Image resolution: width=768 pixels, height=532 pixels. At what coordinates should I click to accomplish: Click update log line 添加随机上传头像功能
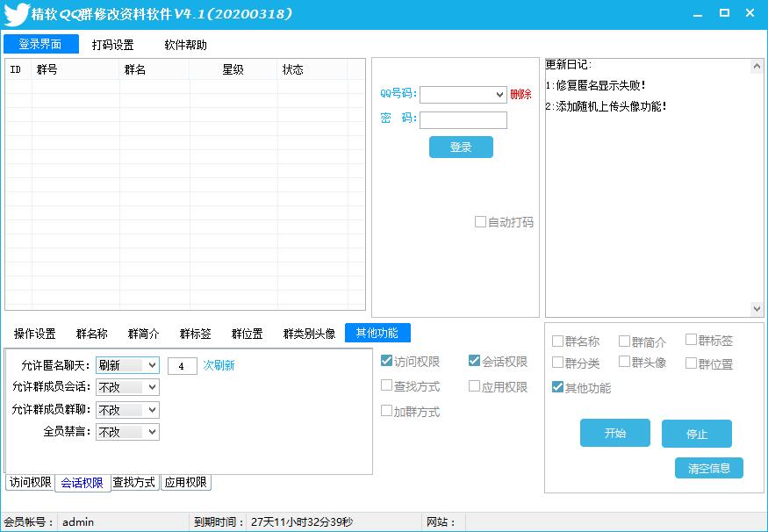606,106
